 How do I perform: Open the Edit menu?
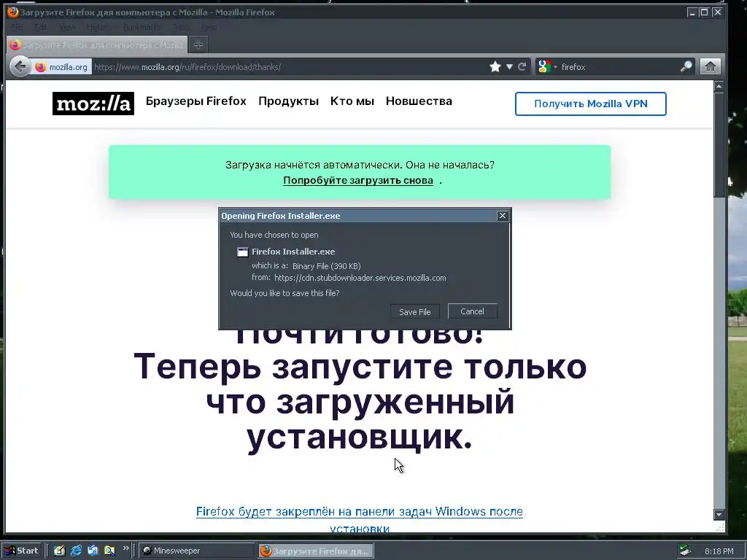[x=41, y=27]
